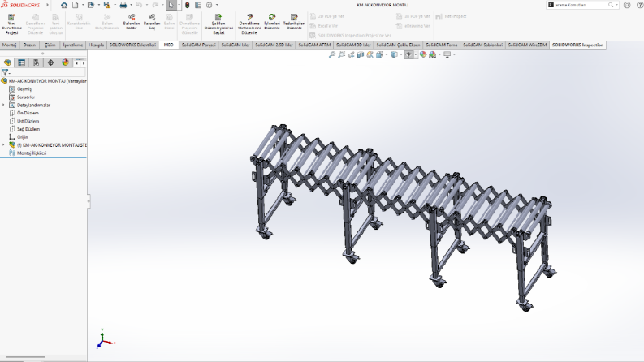Open dropdown arrow beside Hide/Show Items eye
The image size is (644, 362).
[x=416, y=54]
